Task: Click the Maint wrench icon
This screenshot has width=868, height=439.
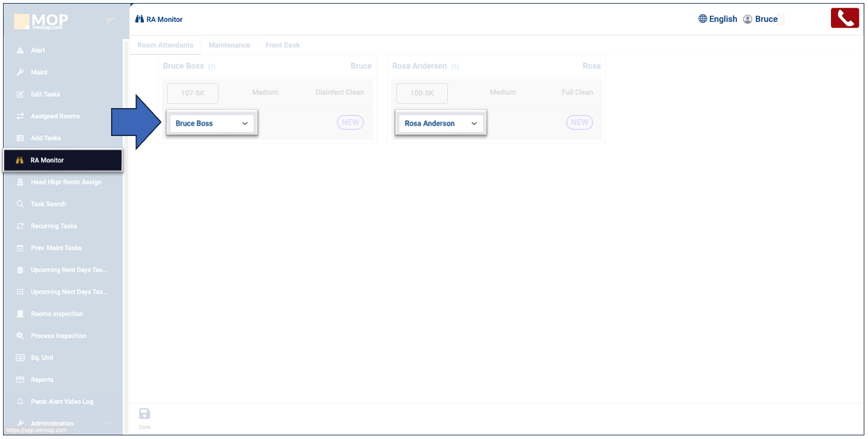Action: coord(20,72)
